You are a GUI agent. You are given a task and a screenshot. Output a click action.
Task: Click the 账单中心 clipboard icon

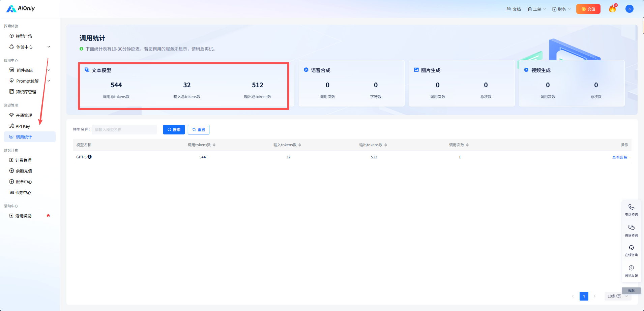coord(12,182)
